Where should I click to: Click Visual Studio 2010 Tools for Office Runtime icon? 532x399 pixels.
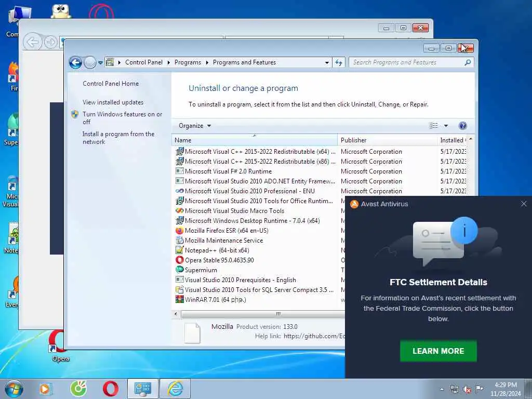coord(179,201)
